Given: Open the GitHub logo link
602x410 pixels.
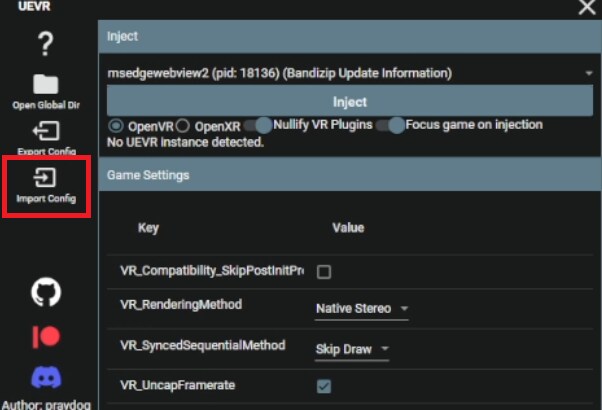Looking at the screenshot, I should click(x=46, y=292).
